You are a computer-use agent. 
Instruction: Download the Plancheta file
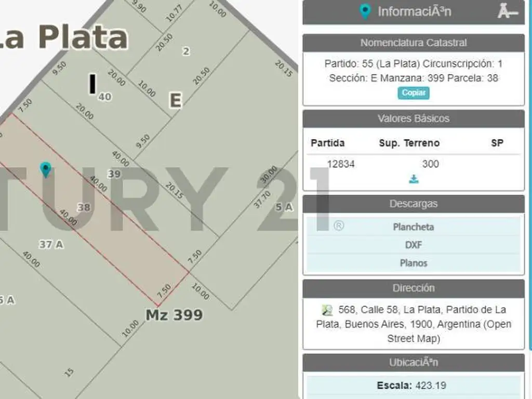[413, 227]
